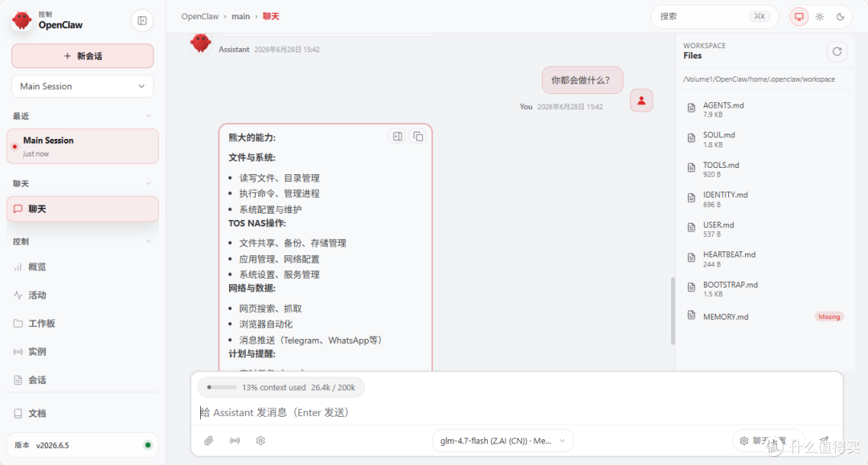Select Main Session recent item
868x465 pixels.
[83, 146]
